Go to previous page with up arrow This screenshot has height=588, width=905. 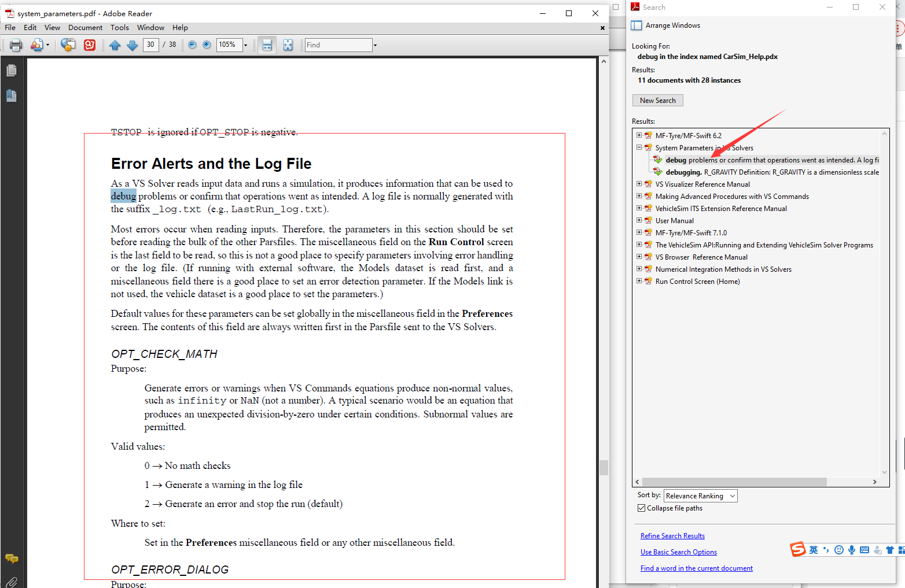(115, 45)
